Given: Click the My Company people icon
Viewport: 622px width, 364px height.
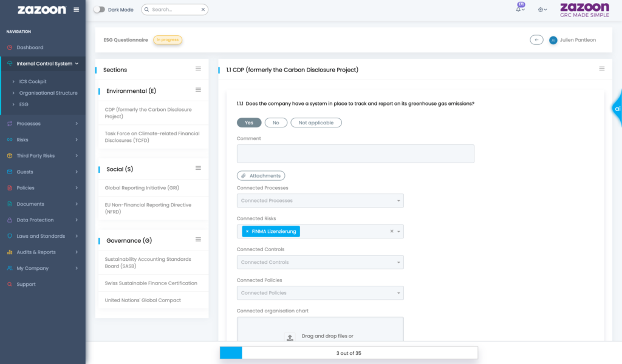Looking at the screenshot, I should click(10, 268).
